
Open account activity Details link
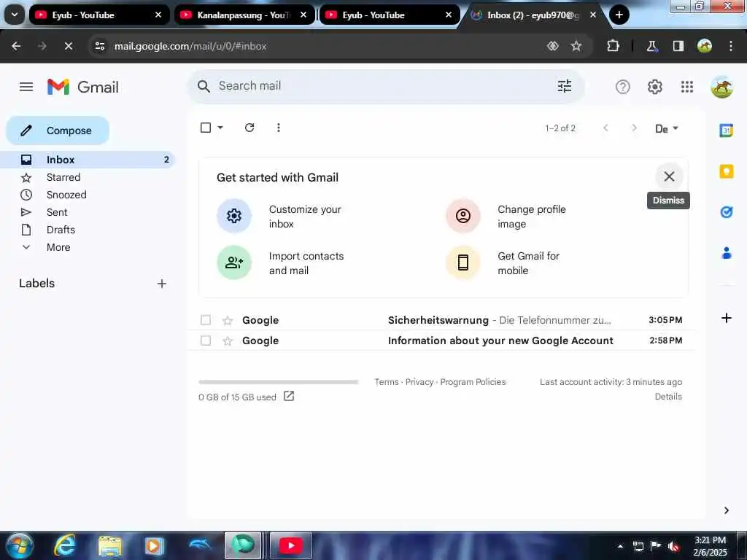668,396
